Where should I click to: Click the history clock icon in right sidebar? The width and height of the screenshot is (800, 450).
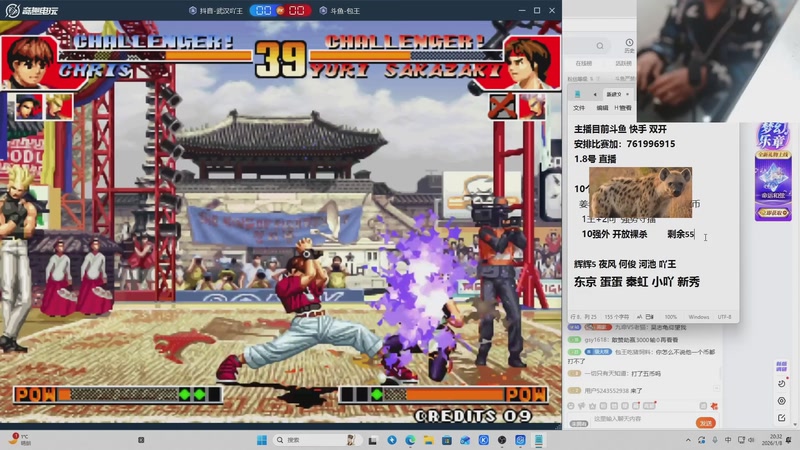tap(782, 384)
